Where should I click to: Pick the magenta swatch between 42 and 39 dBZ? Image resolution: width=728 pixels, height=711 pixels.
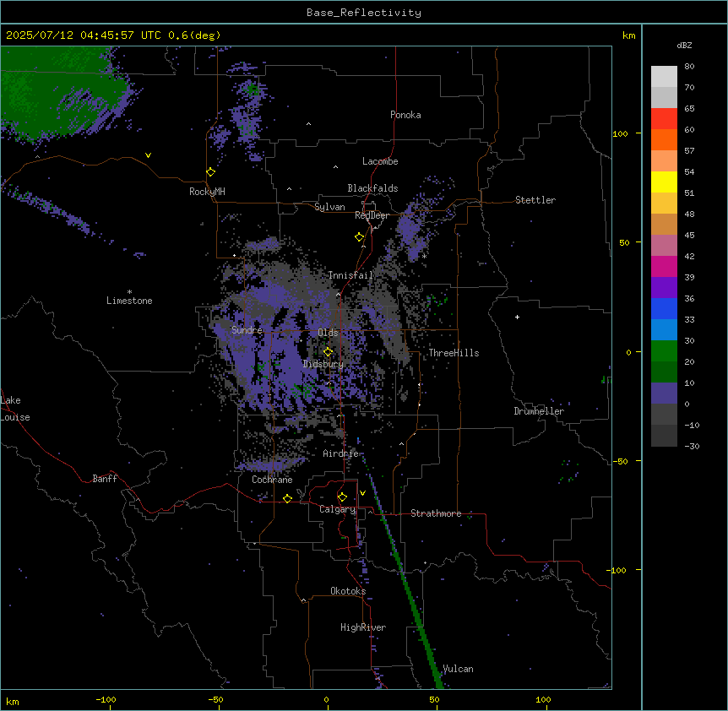(664, 266)
